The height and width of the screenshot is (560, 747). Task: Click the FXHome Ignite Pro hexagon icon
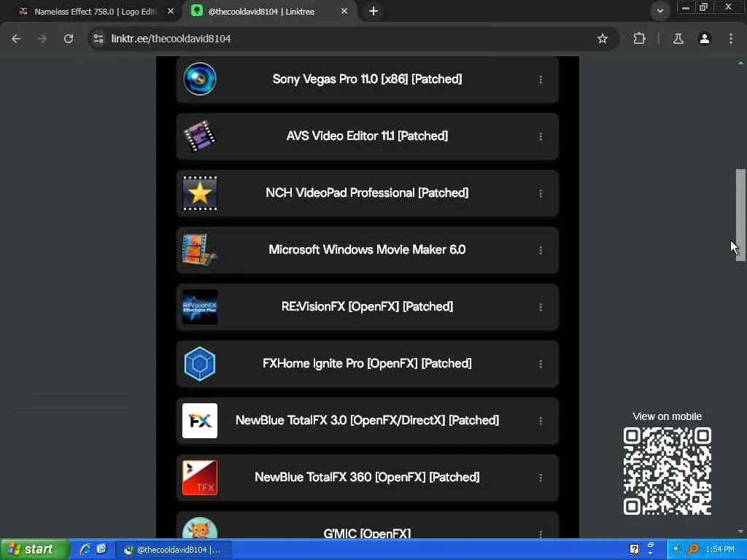pyautogui.click(x=200, y=363)
